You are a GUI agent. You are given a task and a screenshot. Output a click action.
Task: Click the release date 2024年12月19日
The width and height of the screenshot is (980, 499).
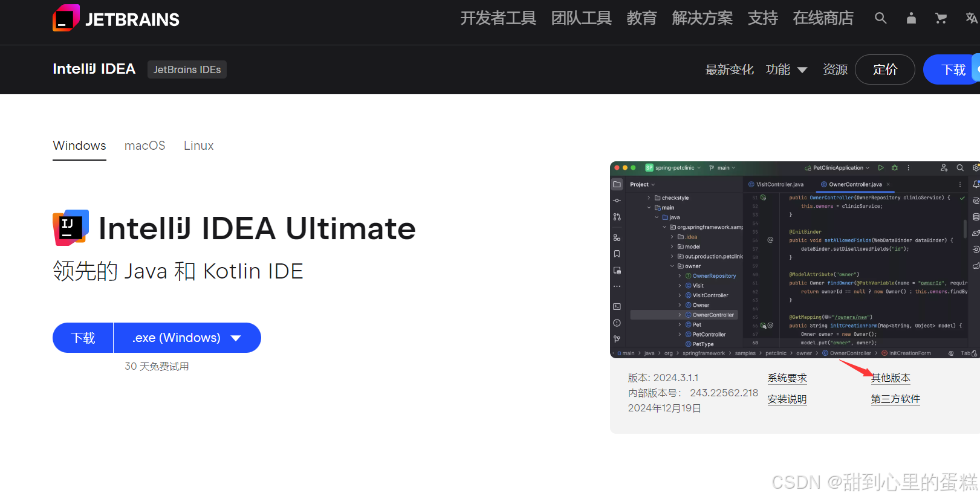pos(664,408)
